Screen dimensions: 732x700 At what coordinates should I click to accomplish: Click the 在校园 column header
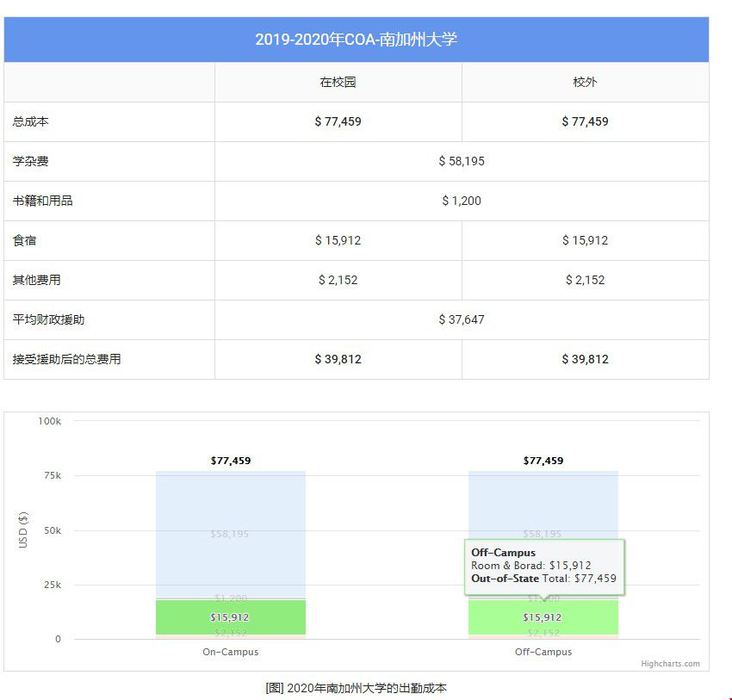coord(338,83)
